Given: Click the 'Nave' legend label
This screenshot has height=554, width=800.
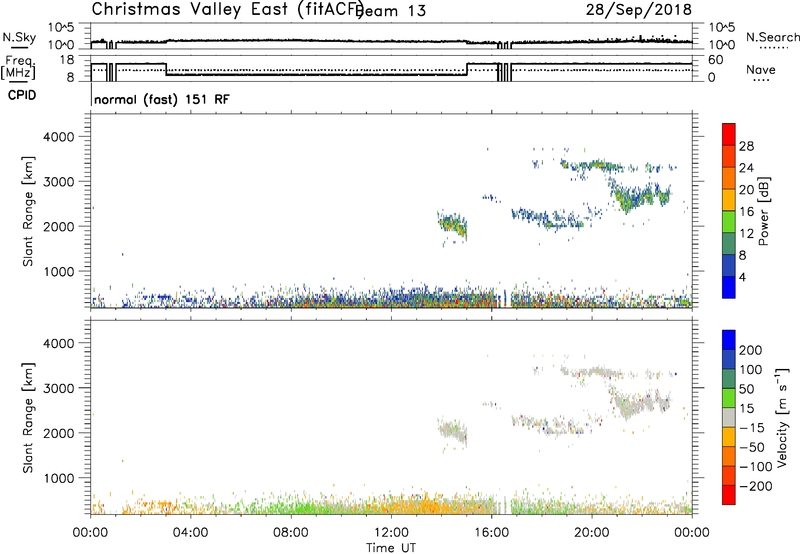Looking at the screenshot, I should point(760,70).
